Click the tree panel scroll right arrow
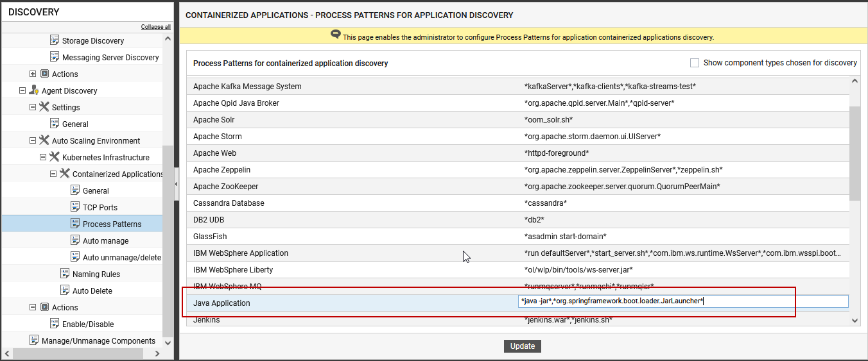868x361 pixels. (x=157, y=353)
